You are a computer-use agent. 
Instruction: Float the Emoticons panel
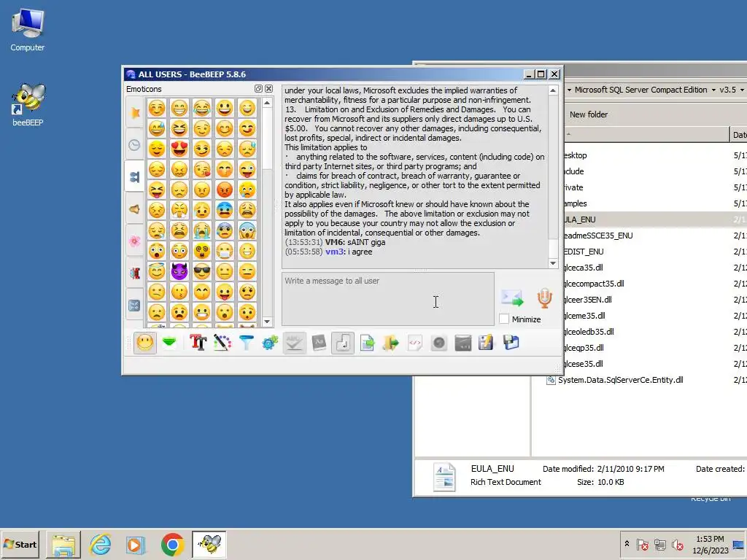pos(258,88)
